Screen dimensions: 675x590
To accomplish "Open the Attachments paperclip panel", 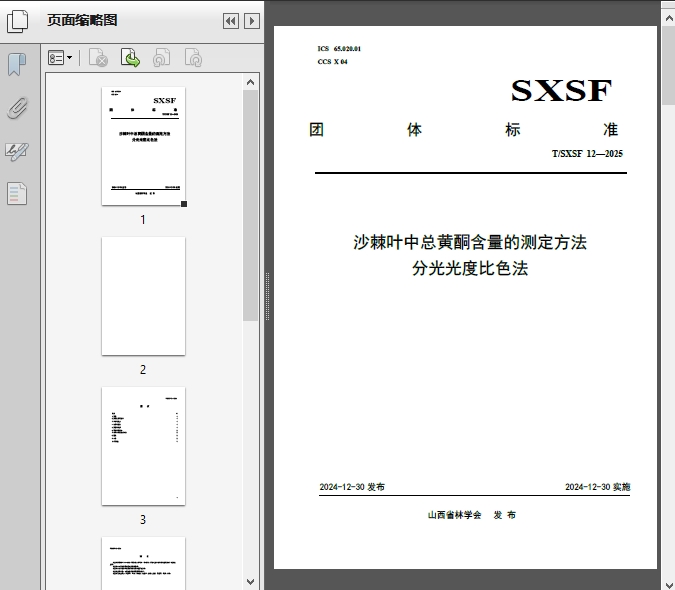I will pos(17,108).
